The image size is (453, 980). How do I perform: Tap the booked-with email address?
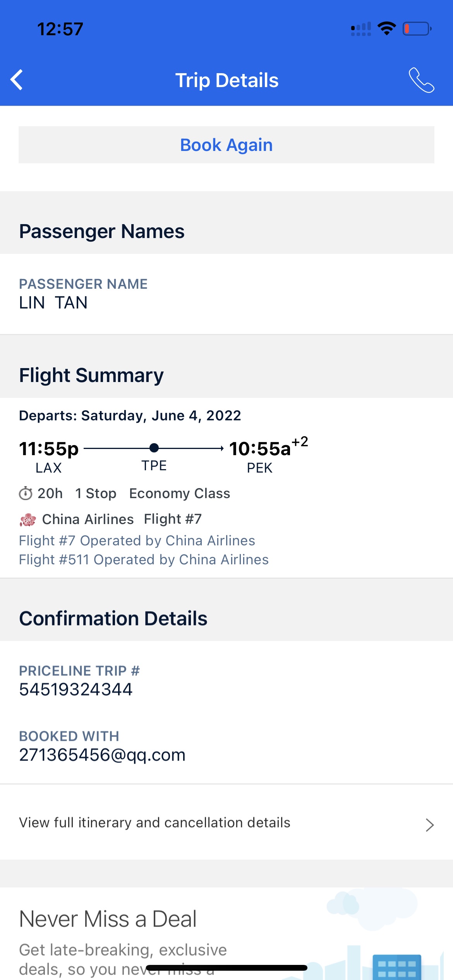coord(102,755)
